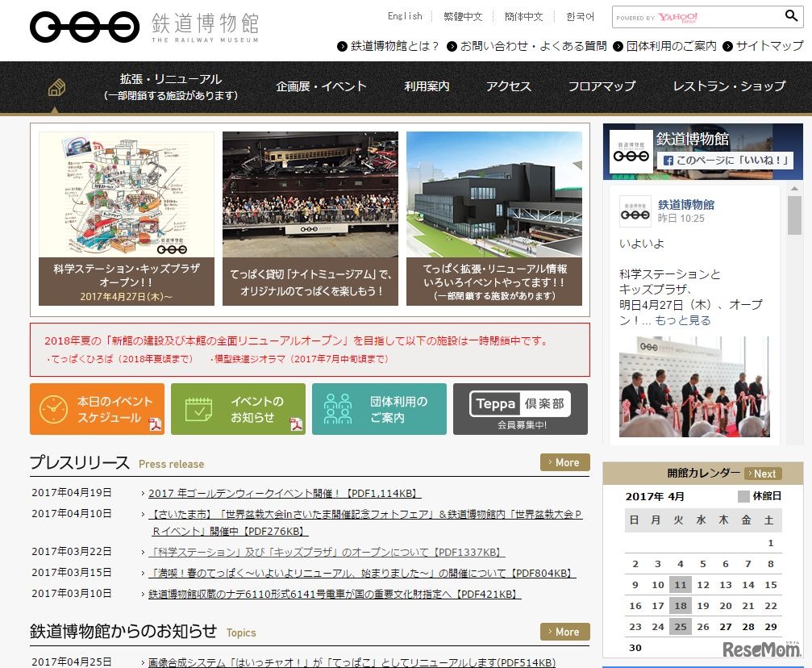Open the Science Station Kids Plaza thumbnail
The width and height of the screenshot is (812, 668).
[x=127, y=218]
